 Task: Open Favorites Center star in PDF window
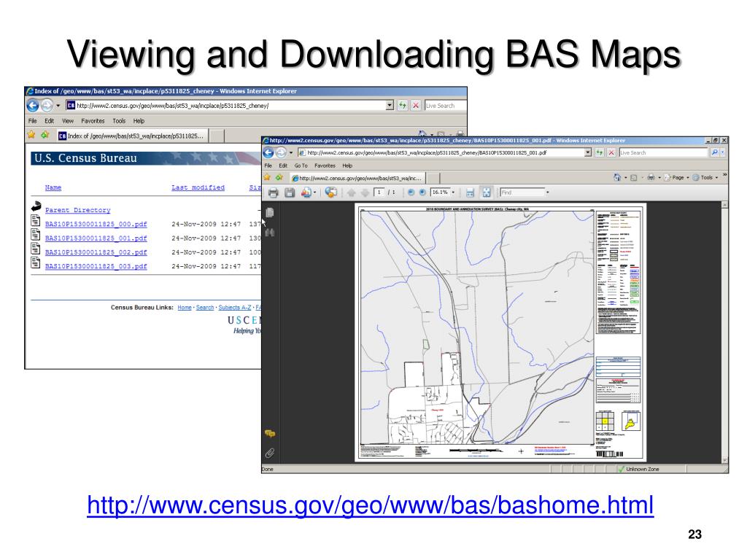click(x=267, y=178)
